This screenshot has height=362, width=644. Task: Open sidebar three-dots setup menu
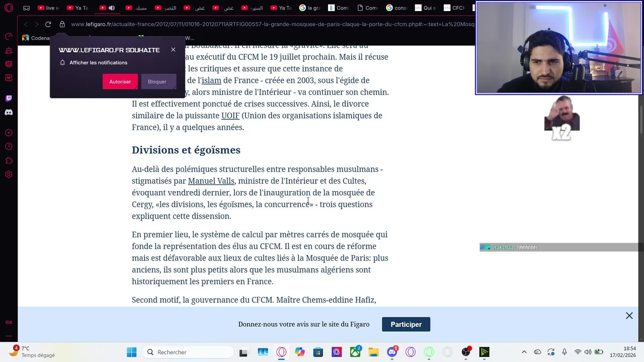point(9,336)
